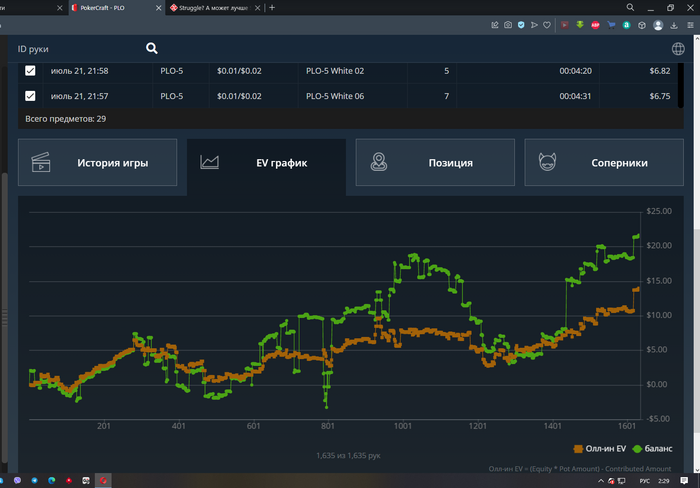Viewport: 700px width, 488px height.
Task: Select the EV график tab
Action: [266, 162]
